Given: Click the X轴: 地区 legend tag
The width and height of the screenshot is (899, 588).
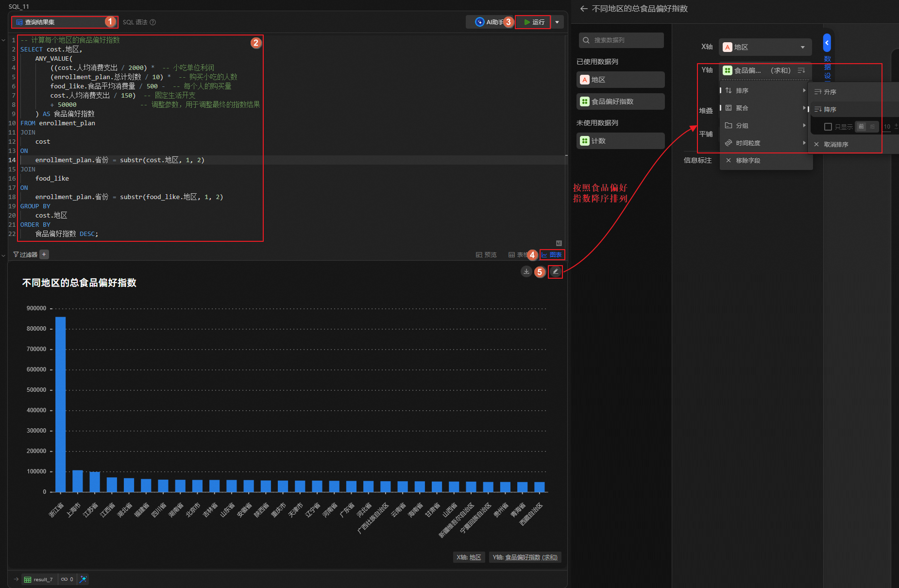Looking at the screenshot, I should coord(469,557).
